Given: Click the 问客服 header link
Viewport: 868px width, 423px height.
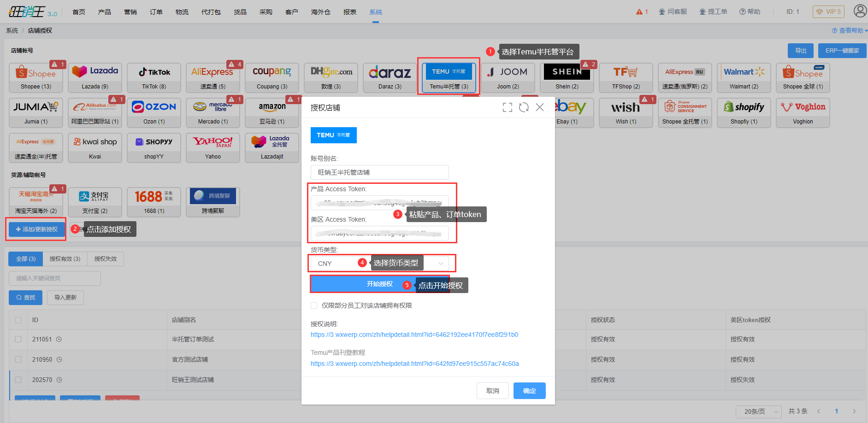Looking at the screenshot, I should (x=673, y=12).
